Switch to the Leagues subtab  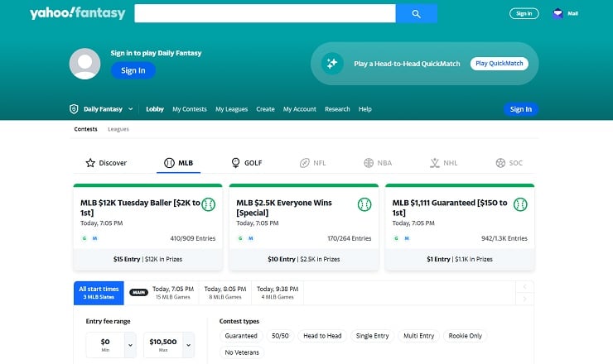click(118, 129)
